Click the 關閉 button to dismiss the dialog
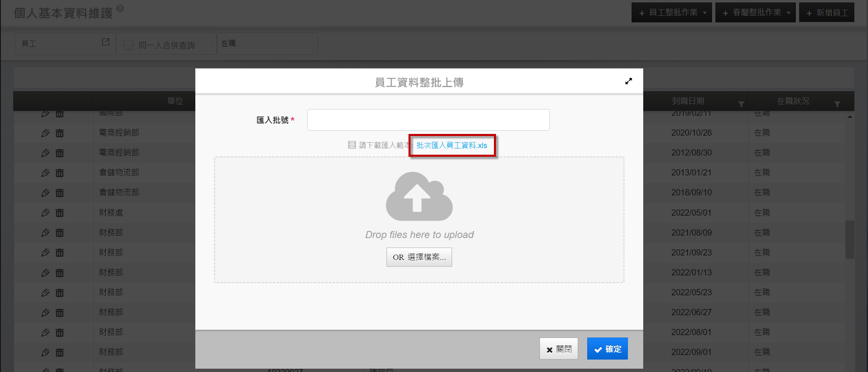868x372 pixels. [559, 349]
